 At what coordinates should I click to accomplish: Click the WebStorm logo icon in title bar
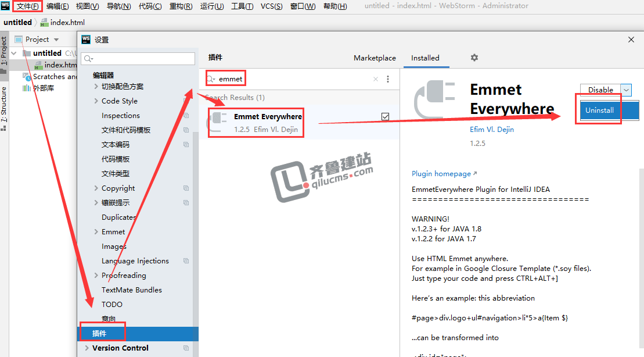5,6
